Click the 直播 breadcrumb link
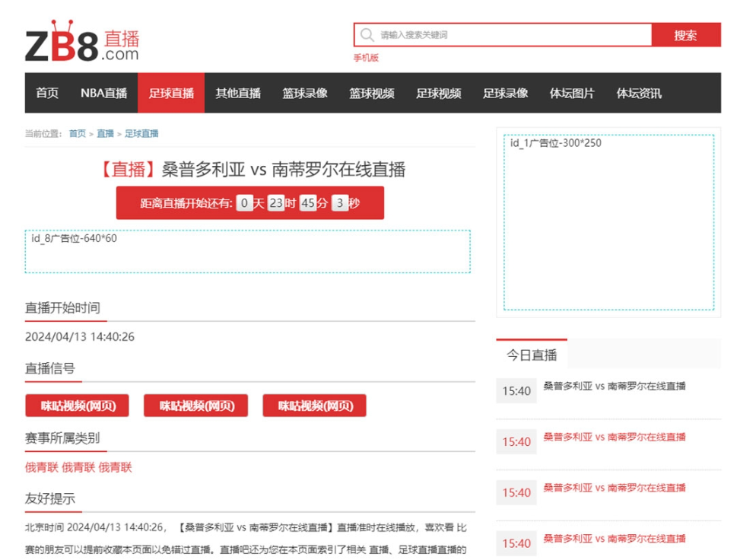 pyautogui.click(x=105, y=133)
